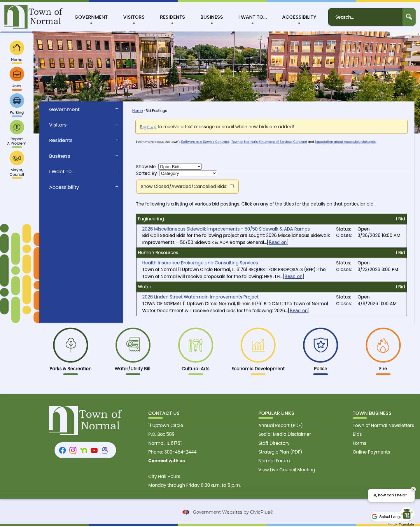This screenshot has width=420, height=527.
Task: Open Fire flame icon
Action: pyautogui.click(x=383, y=345)
